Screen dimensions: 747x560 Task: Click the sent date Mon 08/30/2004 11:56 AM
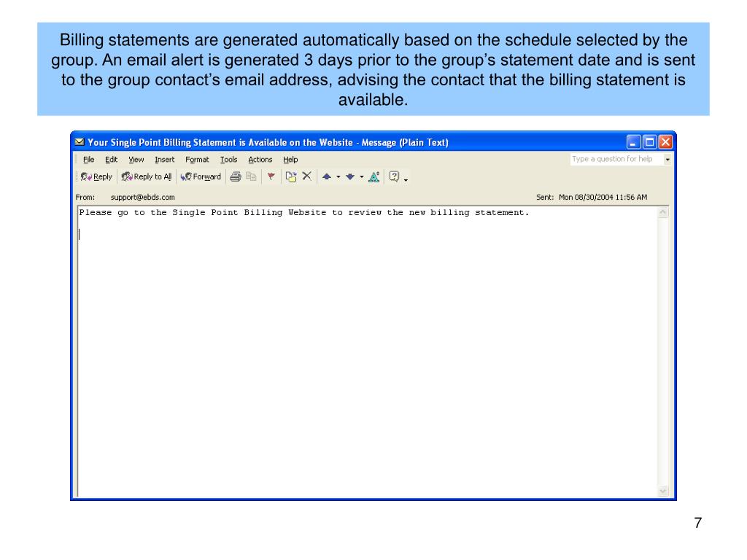point(603,197)
